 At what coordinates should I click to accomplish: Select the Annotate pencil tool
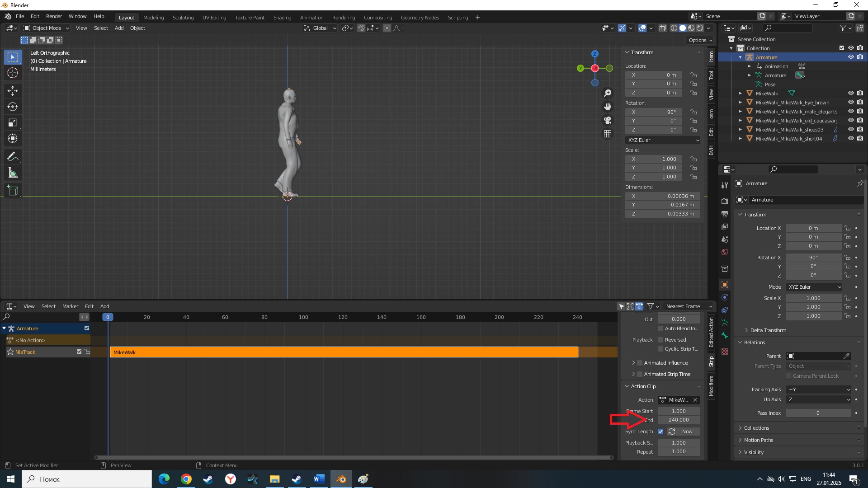click(x=13, y=157)
